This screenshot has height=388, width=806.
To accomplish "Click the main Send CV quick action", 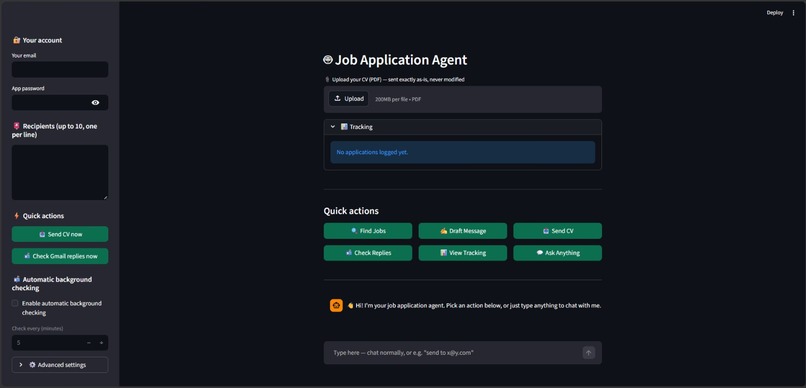I will coord(557,231).
